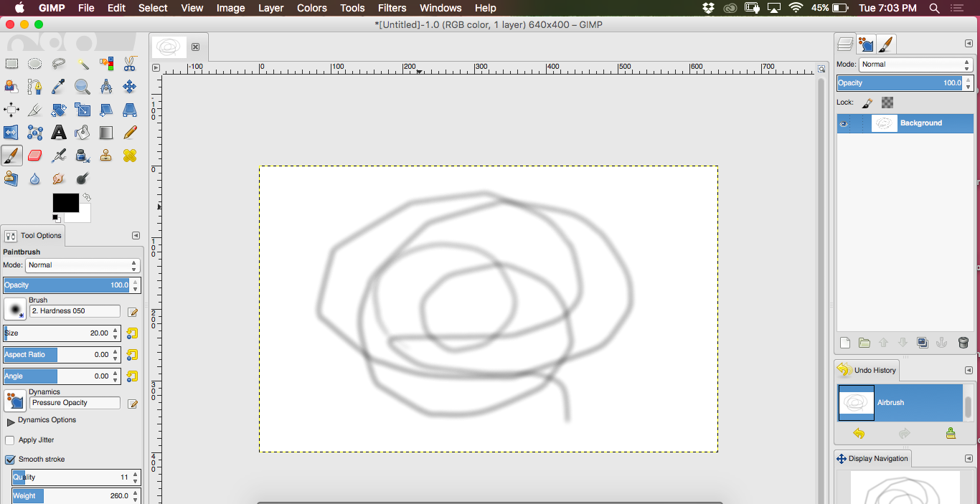Expand the Dynamics Options section
This screenshot has height=504, width=980.
[10, 422]
